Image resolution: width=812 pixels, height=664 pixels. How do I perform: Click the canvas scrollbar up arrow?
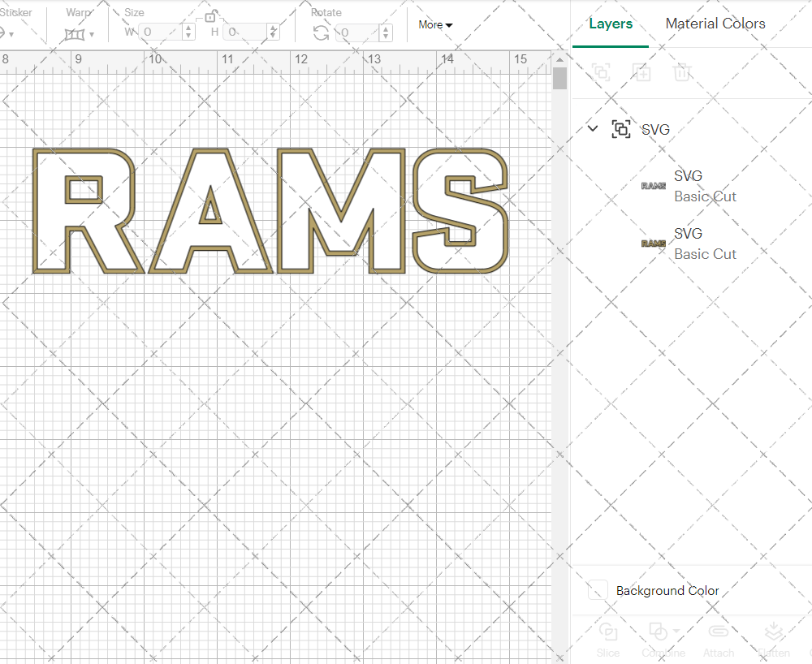point(559,60)
